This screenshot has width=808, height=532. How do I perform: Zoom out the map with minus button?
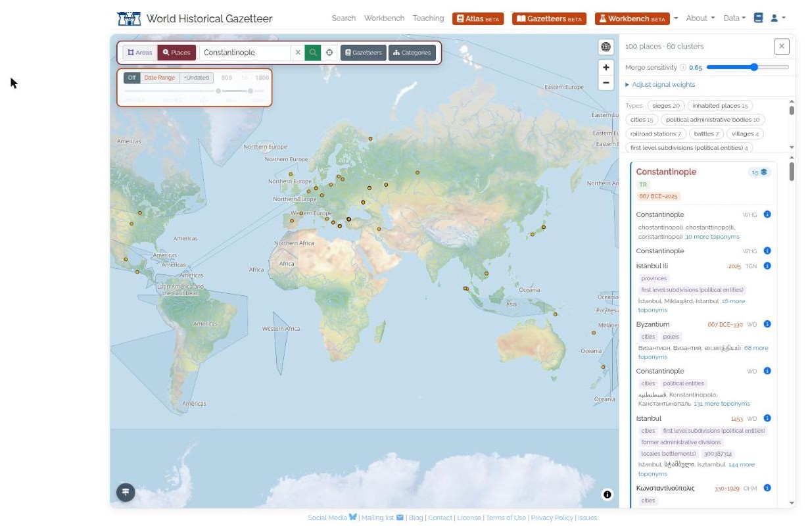606,83
